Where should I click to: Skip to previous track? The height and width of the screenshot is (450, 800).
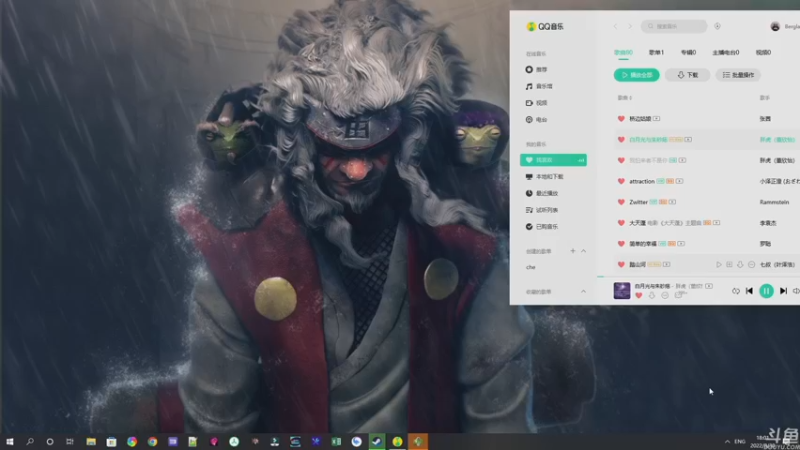749,291
